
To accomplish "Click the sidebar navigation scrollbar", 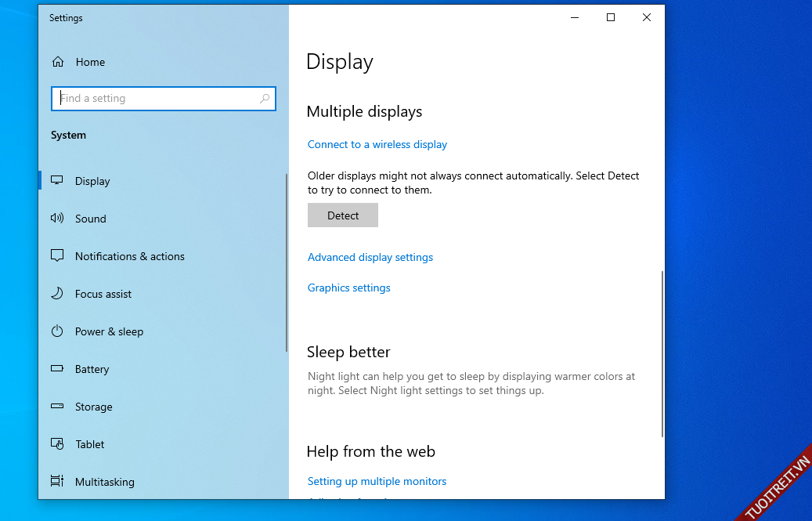I will 287,262.
